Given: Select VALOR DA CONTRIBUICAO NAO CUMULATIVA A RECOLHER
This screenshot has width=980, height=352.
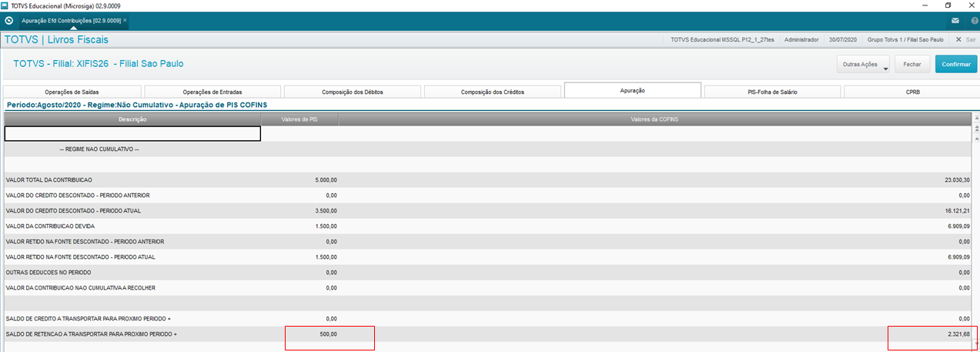Looking at the screenshot, I should (x=487, y=287).
